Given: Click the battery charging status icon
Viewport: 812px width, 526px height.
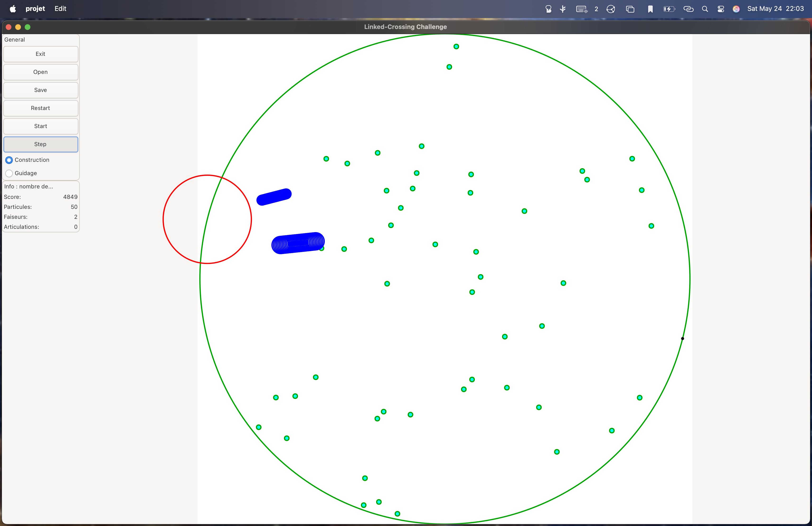Looking at the screenshot, I should (669, 9).
